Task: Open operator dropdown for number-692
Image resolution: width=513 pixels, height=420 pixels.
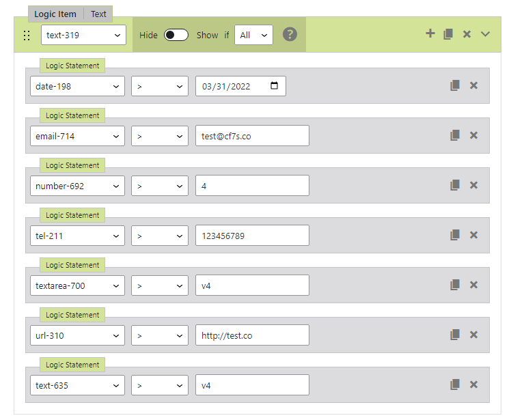Action: pyautogui.click(x=160, y=186)
